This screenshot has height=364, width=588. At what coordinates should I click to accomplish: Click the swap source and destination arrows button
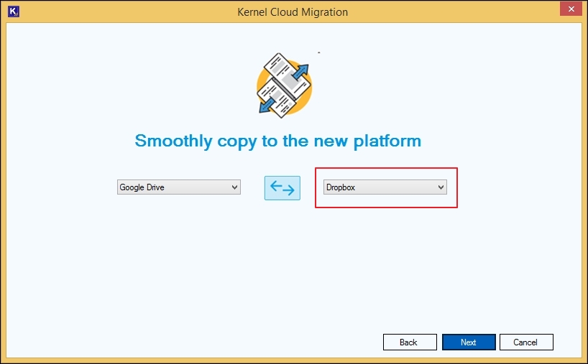click(282, 188)
